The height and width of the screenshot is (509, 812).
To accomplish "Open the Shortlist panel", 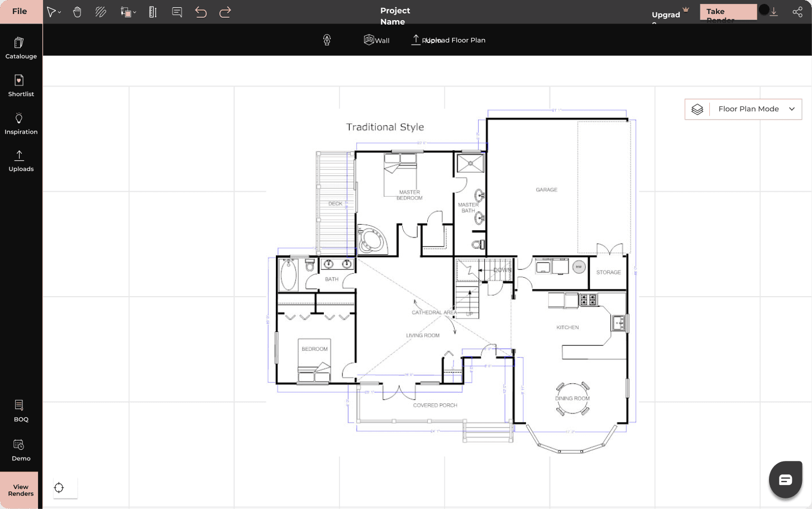I will click(21, 86).
